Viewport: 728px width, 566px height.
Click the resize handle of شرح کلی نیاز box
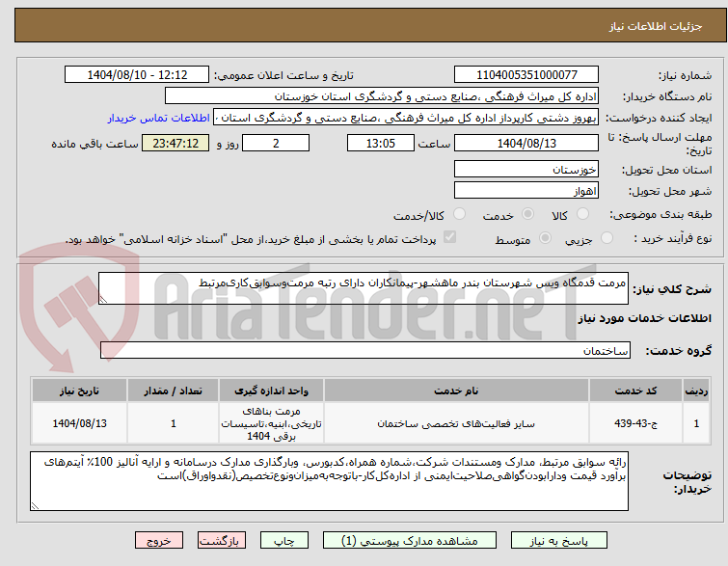coord(103,300)
